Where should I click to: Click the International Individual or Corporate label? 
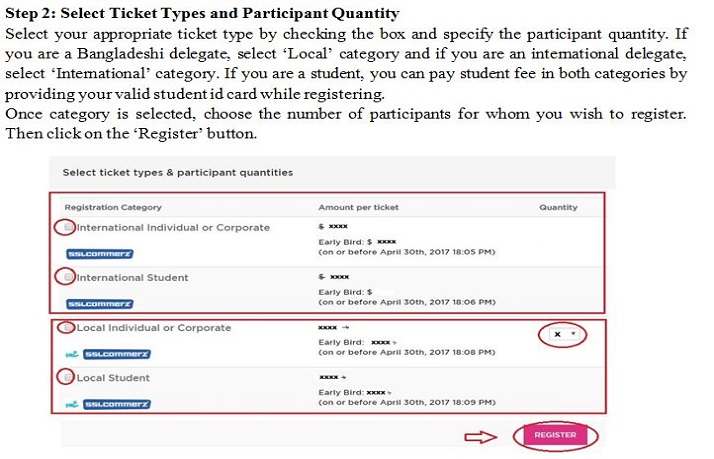173,228
